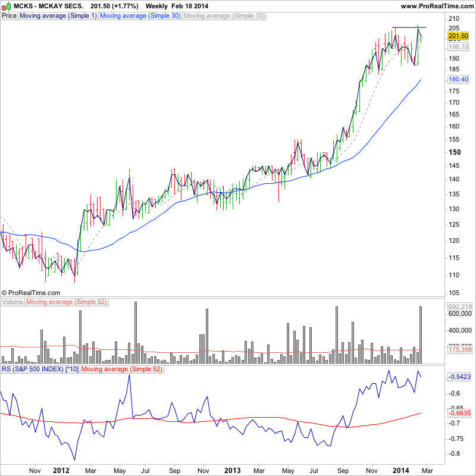476x476 pixels.
Task: Open the www.ProRealTime.com link
Action: click(437, 6)
